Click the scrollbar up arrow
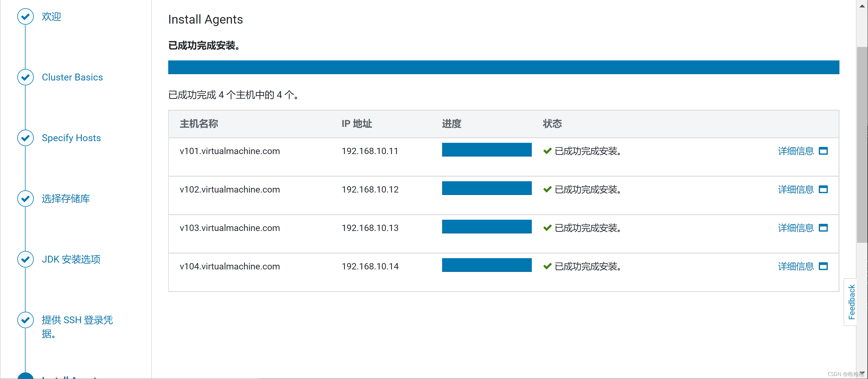Screen dimensions: 868x379 point(862,6)
